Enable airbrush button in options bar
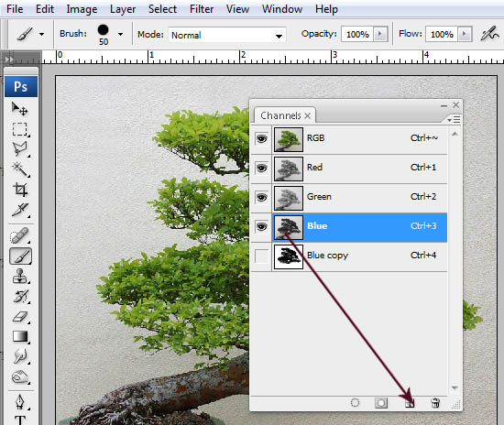Viewport: 504px width, 425px height. click(x=490, y=34)
